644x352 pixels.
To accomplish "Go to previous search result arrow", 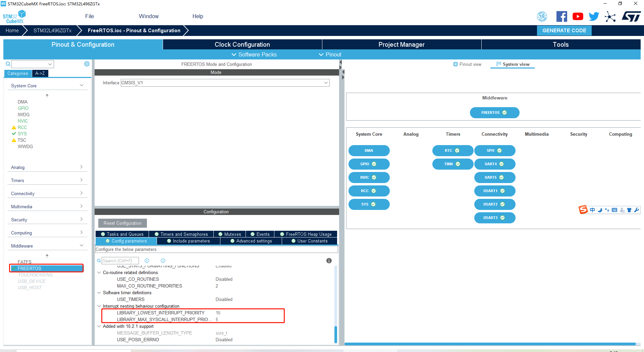I will click(147, 261).
